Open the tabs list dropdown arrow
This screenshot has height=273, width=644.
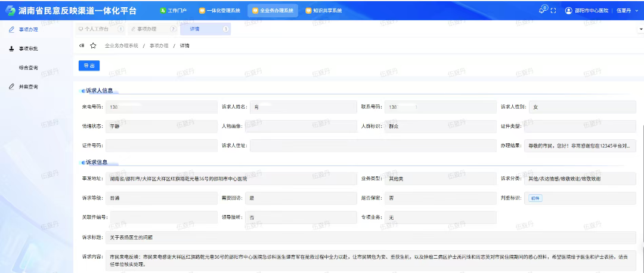[639, 28]
